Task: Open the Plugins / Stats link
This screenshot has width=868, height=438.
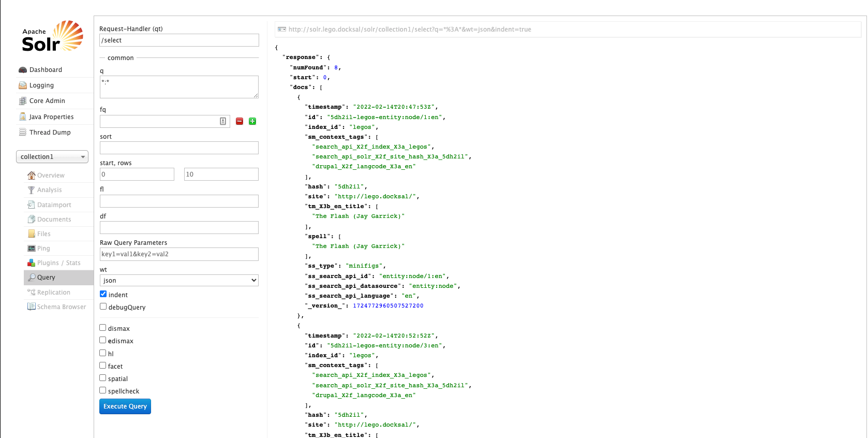Action: pos(59,263)
